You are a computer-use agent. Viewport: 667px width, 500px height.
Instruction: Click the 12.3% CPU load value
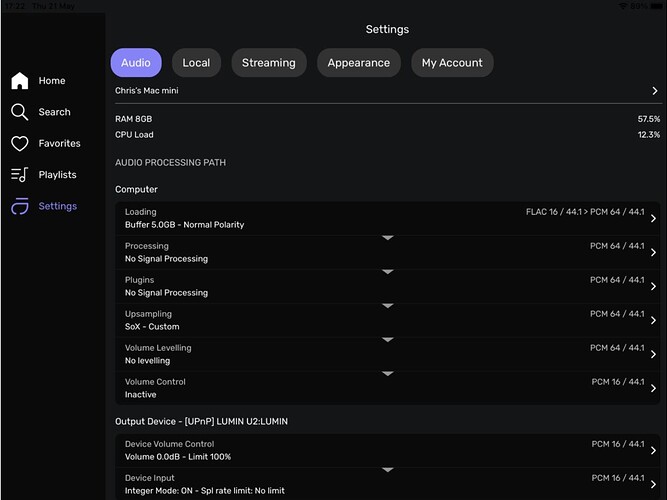649,135
